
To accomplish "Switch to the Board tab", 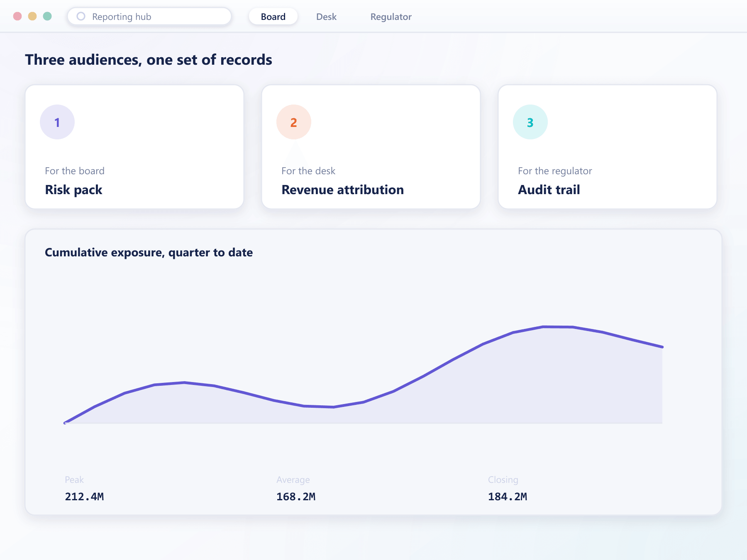I will click(273, 17).
